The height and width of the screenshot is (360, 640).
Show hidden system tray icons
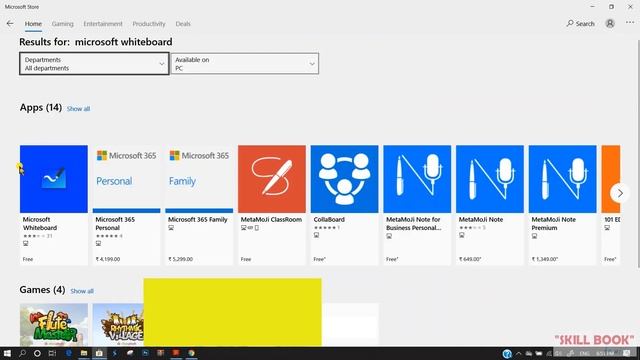tap(518, 353)
